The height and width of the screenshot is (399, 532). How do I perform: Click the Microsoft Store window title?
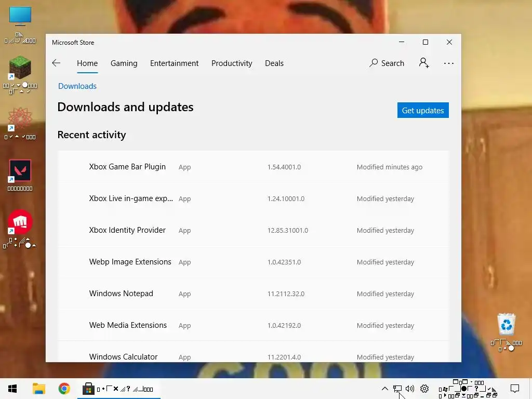pos(73,43)
